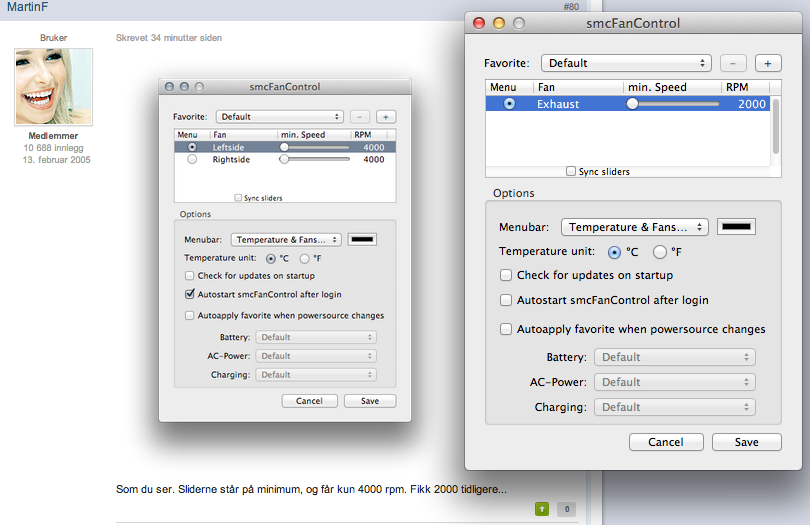Click the Leftside 4000 RPM value
This screenshot has height=525, width=810.
(x=373, y=147)
